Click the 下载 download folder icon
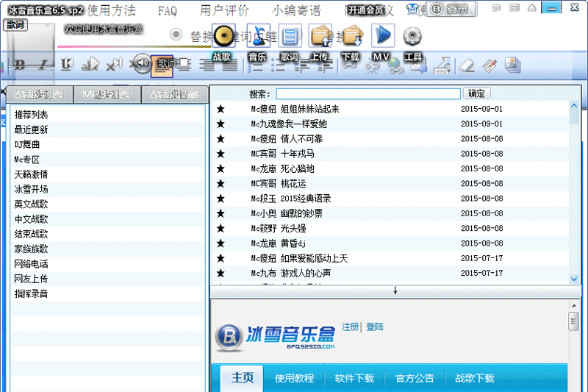588x392 pixels. (x=351, y=36)
